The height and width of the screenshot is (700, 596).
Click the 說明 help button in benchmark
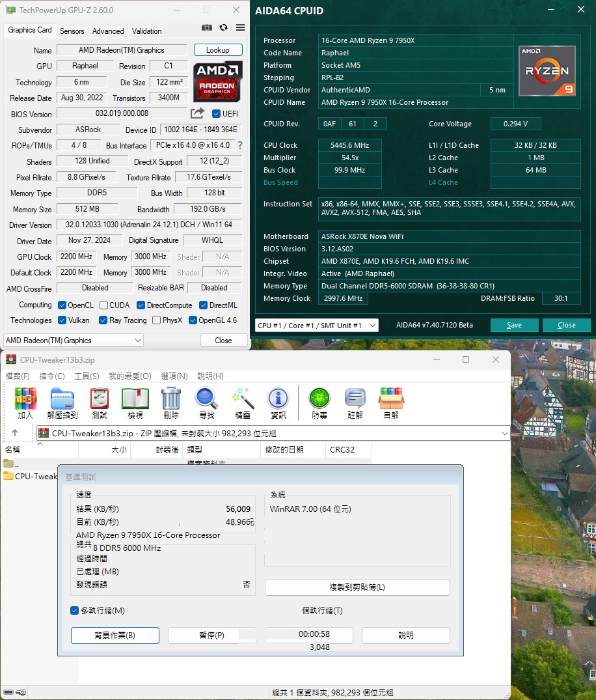point(406,636)
